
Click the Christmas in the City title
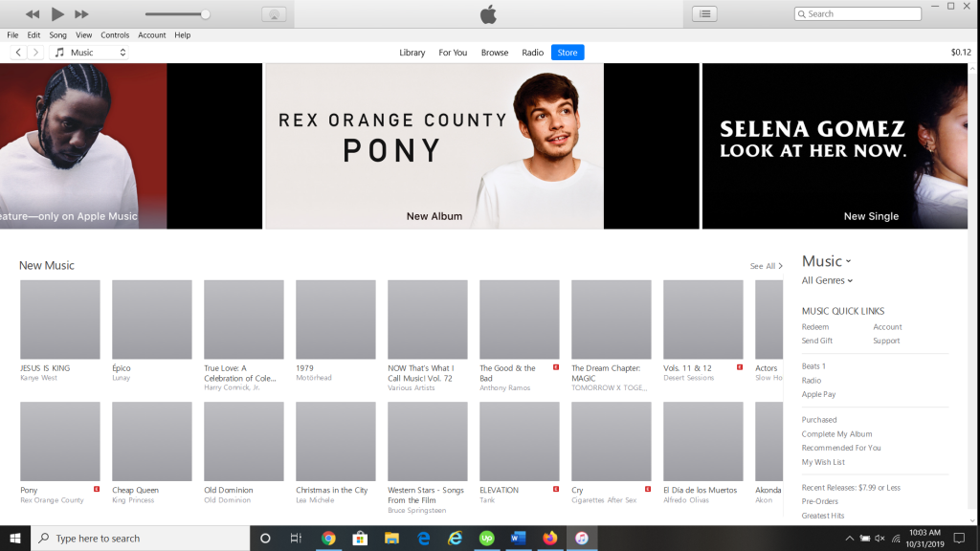[332, 491]
